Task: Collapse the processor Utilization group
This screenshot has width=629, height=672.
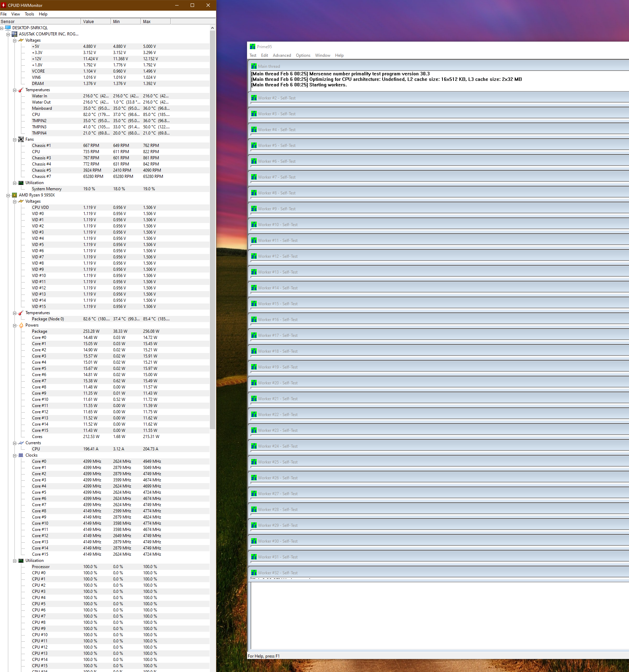Action: [15, 561]
